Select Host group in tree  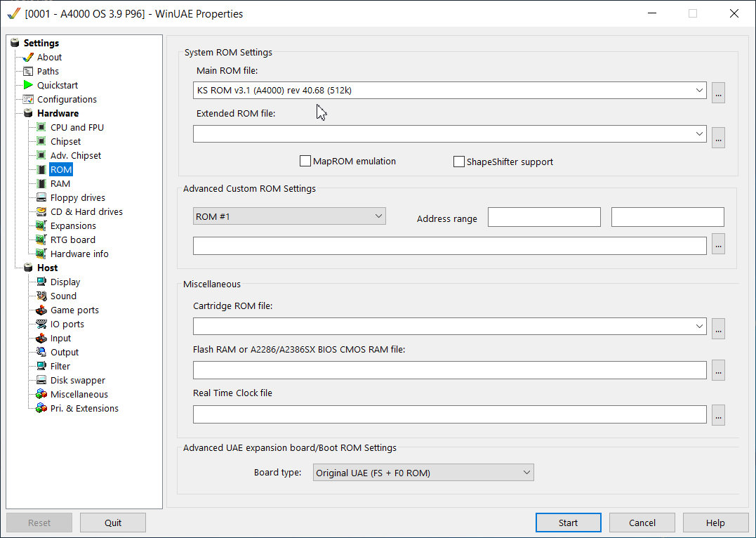(x=47, y=268)
